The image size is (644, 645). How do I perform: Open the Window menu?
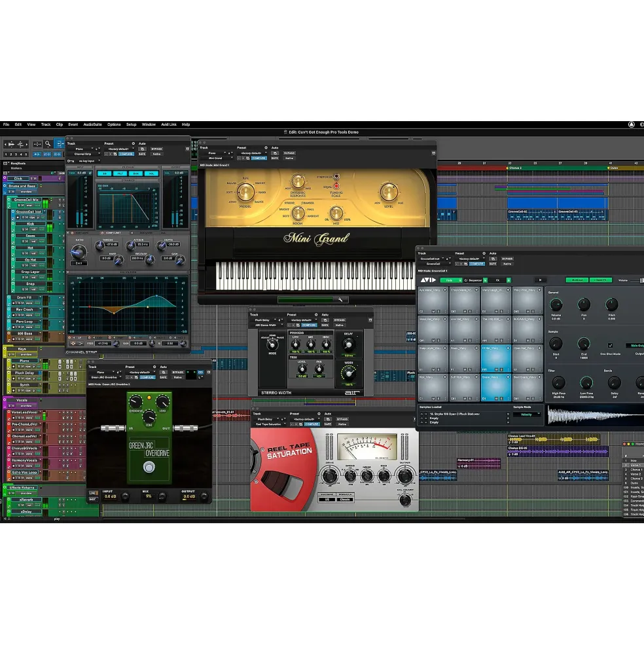click(x=149, y=124)
